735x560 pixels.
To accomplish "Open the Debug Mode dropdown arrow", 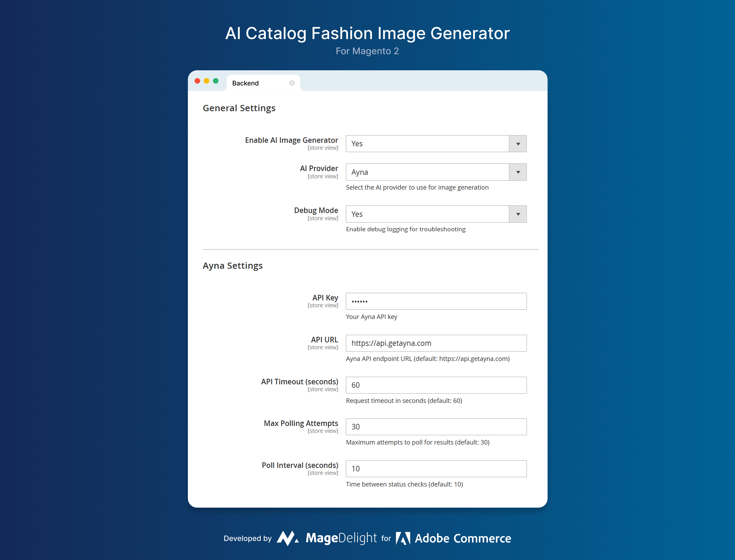I will pos(518,214).
